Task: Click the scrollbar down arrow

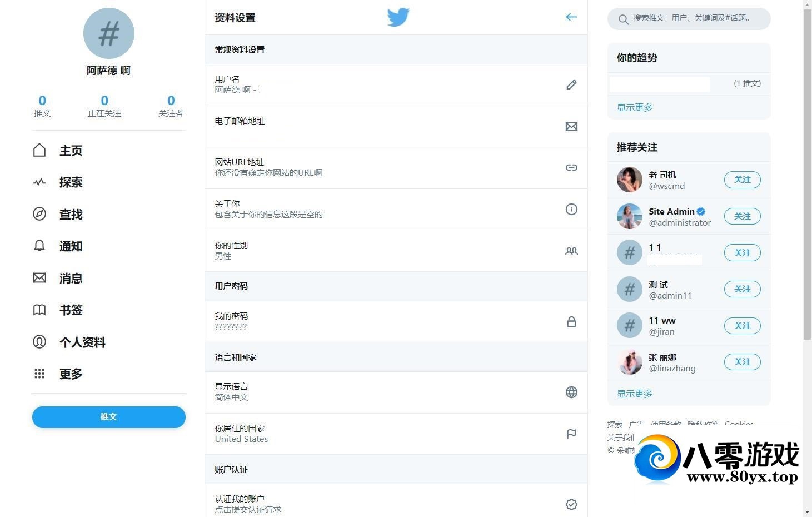Action: [807, 512]
